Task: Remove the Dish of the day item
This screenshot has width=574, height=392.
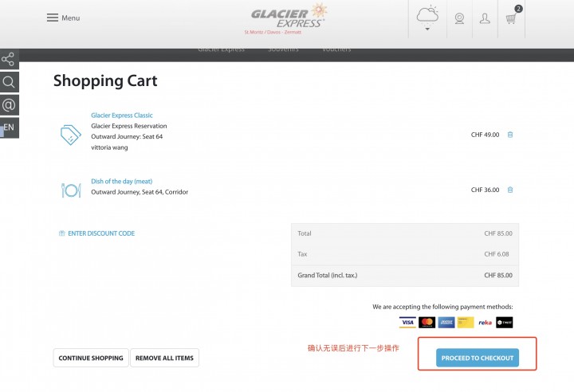Action: (510, 190)
